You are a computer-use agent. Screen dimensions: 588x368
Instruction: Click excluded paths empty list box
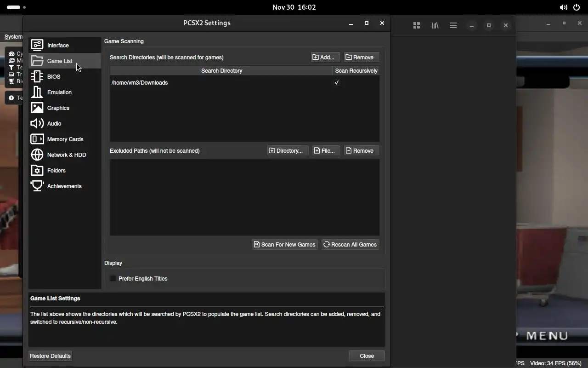point(244,197)
